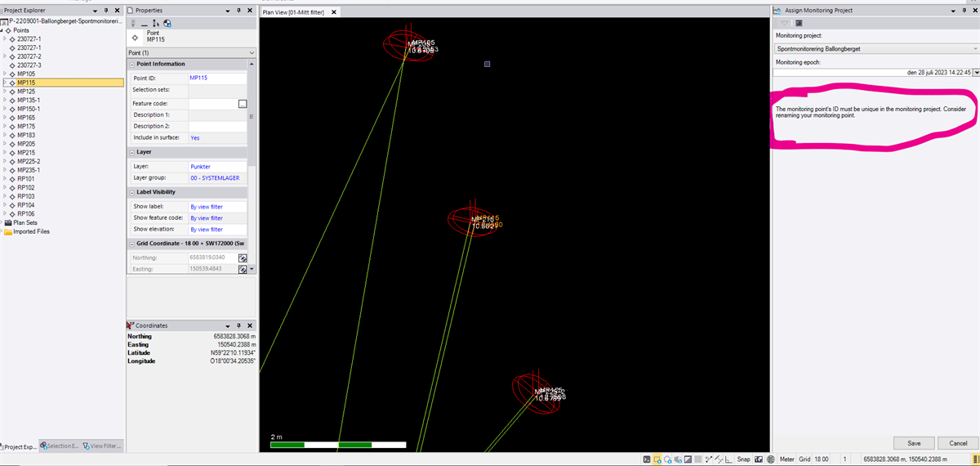Click the 18 00 coordinate system in status bar
The width and height of the screenshot is (980, 466).
(x=821, y=459)
